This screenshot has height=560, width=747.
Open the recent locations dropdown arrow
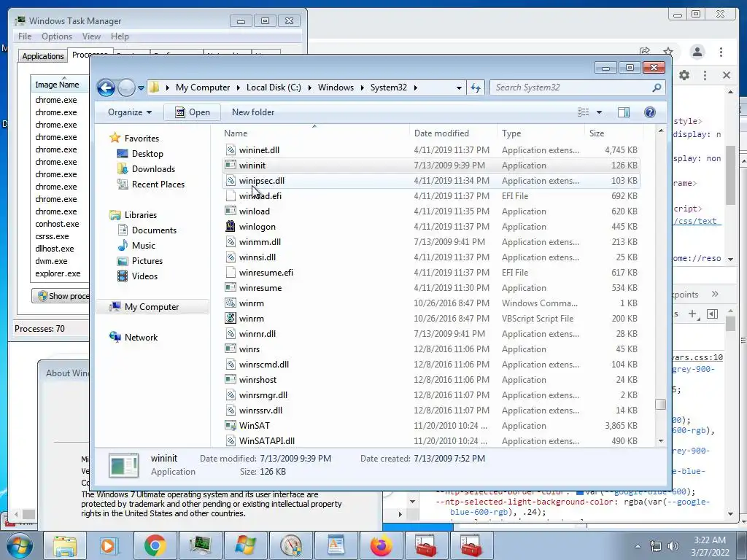point(141,88)
